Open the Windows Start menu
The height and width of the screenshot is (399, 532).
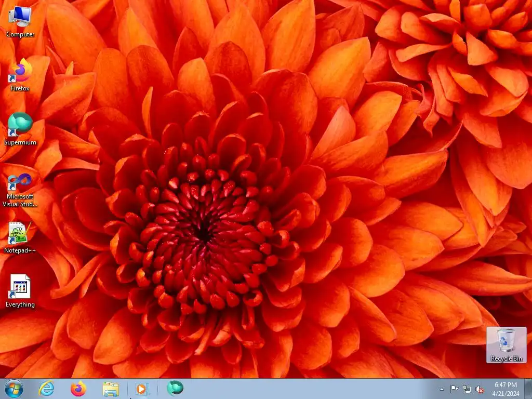click(14, 389)
